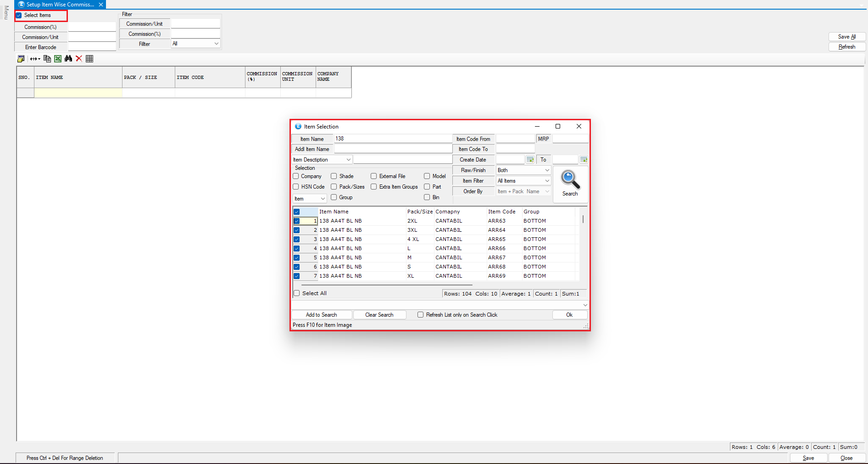Open the vertical Menu side panel
Viewport: 868px width, 464px height.
(6, 12)
